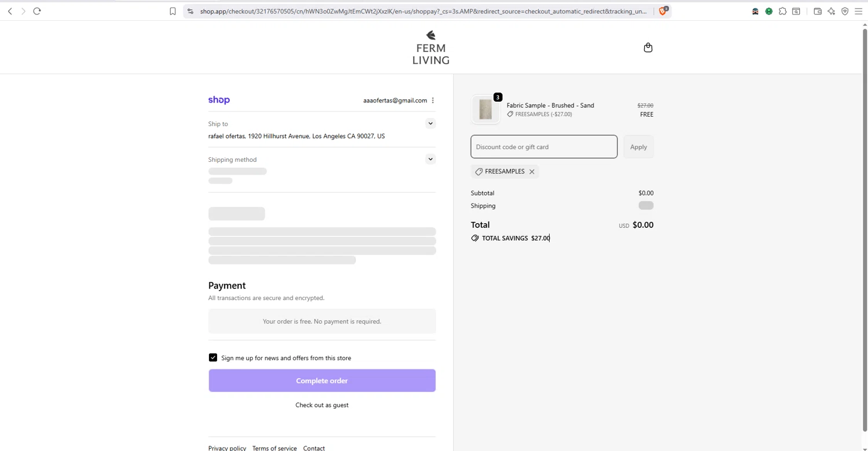The image size is (868, 451).
Task: Open Brave Wallet icon
Action: (x=818, y=11)
